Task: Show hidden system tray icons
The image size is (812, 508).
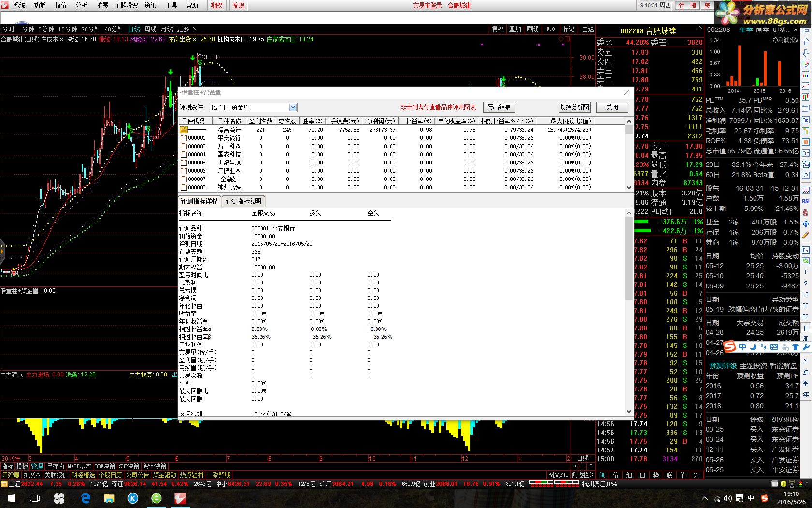Action: [x=704, y=498]
